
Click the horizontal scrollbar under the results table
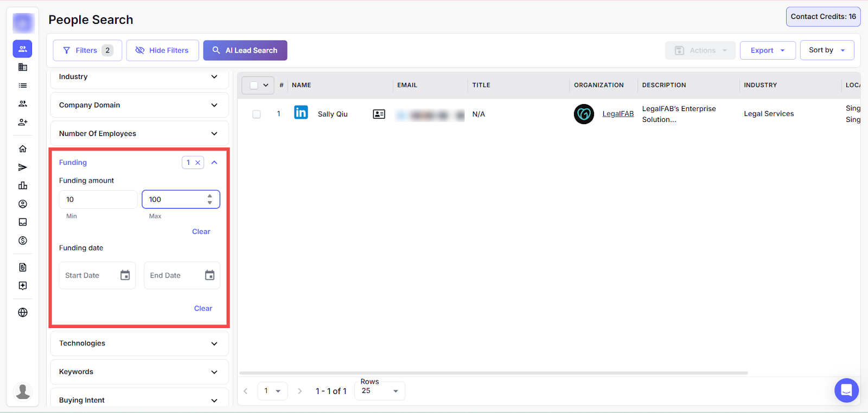pyautogui.click(x=493, y=373)
